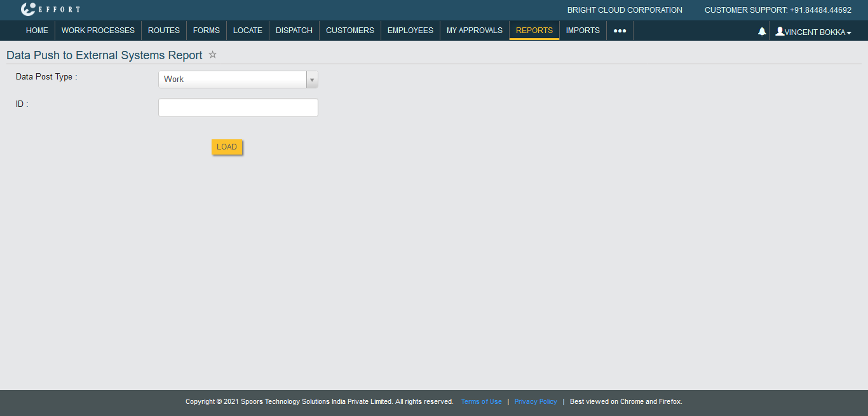Go to My Approvals

474,31
